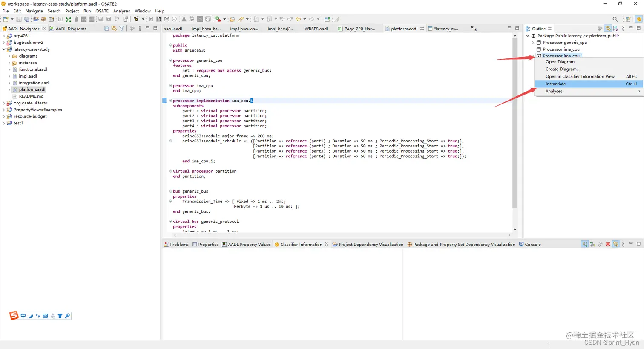Viewport: 644px width, 349px height.
Task: Switch to the bscu.aadl editor tab
Action: pyautogui.click(x=172, y=29)
